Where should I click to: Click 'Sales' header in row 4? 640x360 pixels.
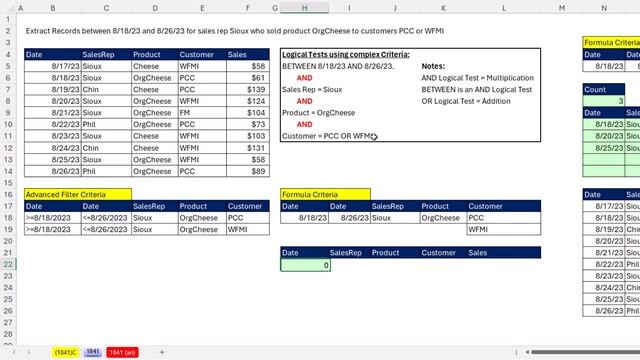coord(248,54)
